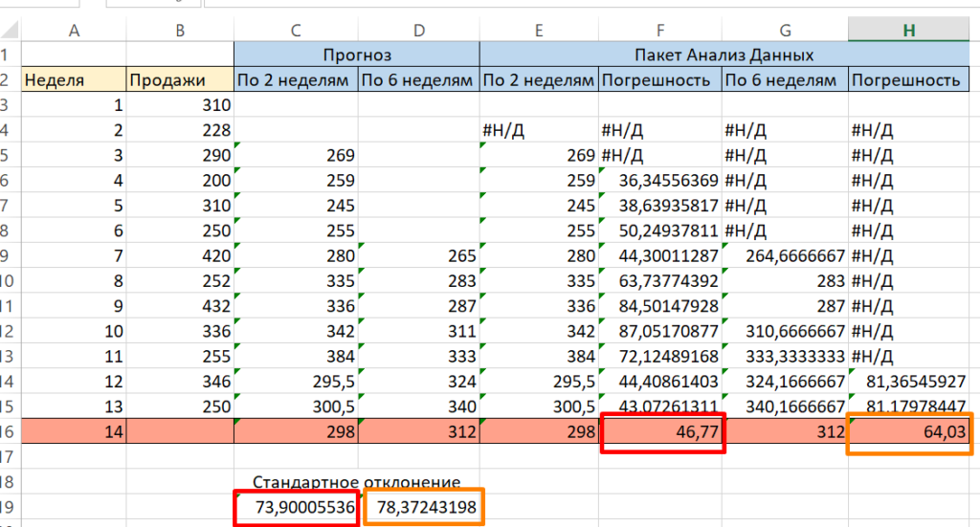
Task: Select 'Погрешность' cell in column H
Action: point(909,79)
